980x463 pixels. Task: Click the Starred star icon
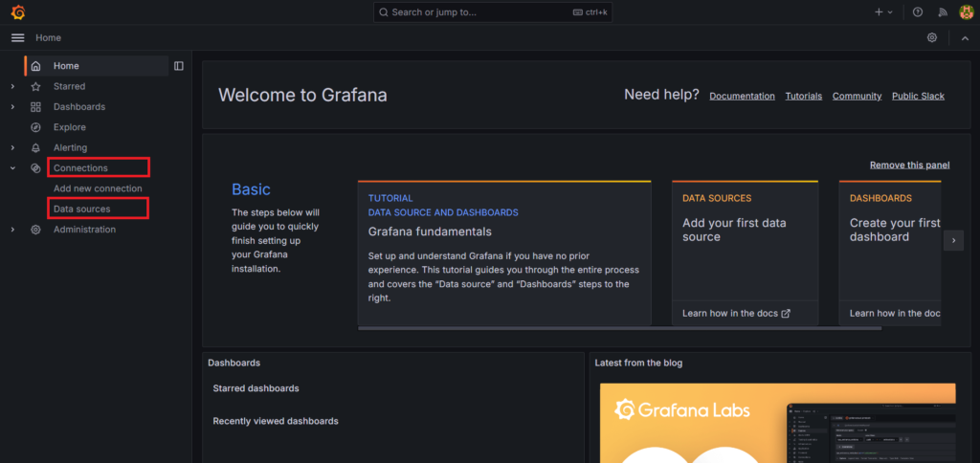pos(35,86)
